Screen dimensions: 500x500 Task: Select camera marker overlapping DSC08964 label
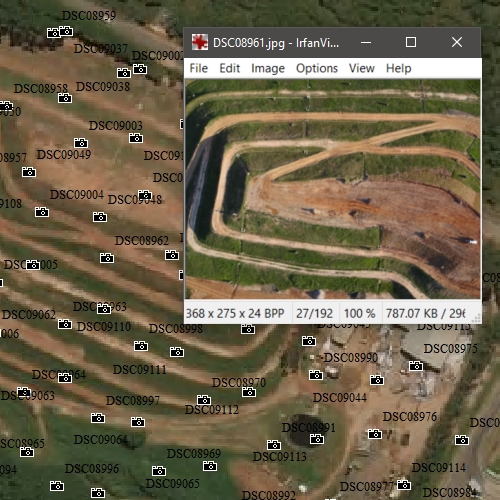[x=65, y=378]
